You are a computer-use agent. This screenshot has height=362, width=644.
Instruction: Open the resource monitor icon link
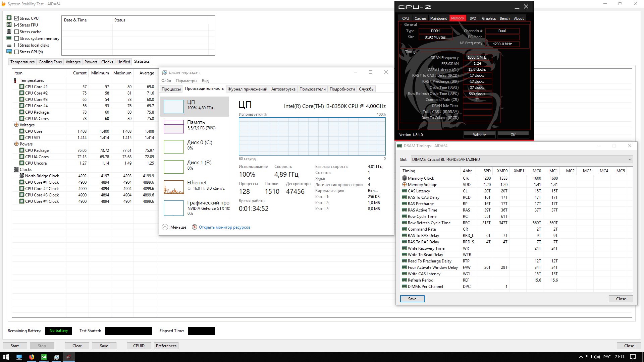pos(195,227)
